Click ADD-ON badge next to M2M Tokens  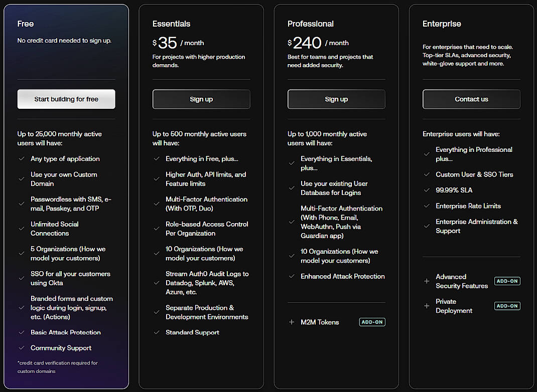(372, 322)
